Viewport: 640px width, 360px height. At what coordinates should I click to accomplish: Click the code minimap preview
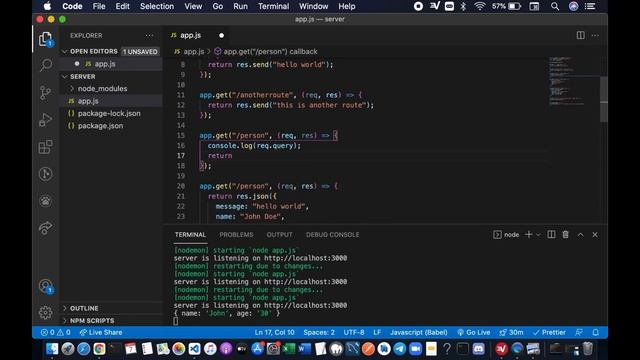point(567,82)
